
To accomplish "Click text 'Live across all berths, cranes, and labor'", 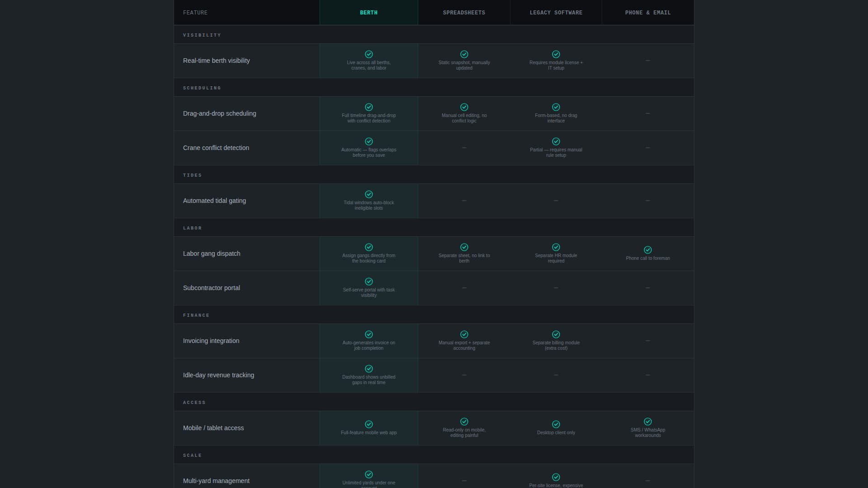I will point(369,66).
